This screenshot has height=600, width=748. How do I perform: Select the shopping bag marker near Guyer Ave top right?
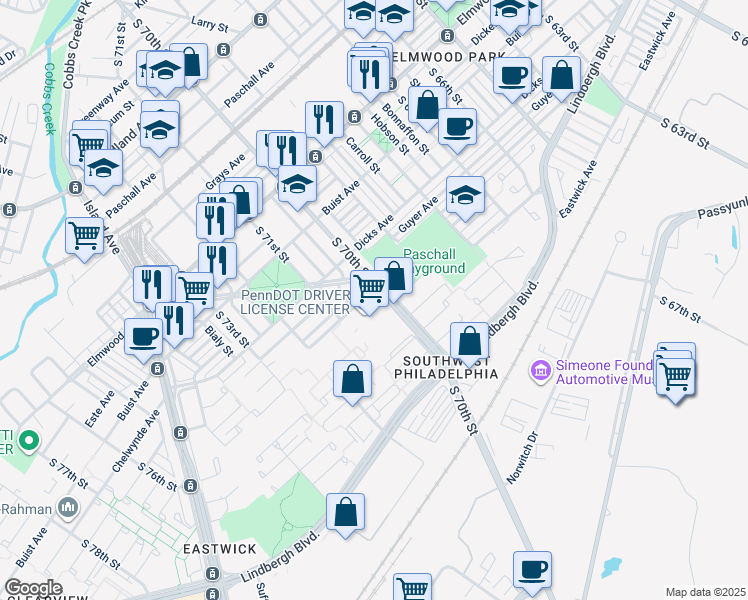[x=564, y=75]
